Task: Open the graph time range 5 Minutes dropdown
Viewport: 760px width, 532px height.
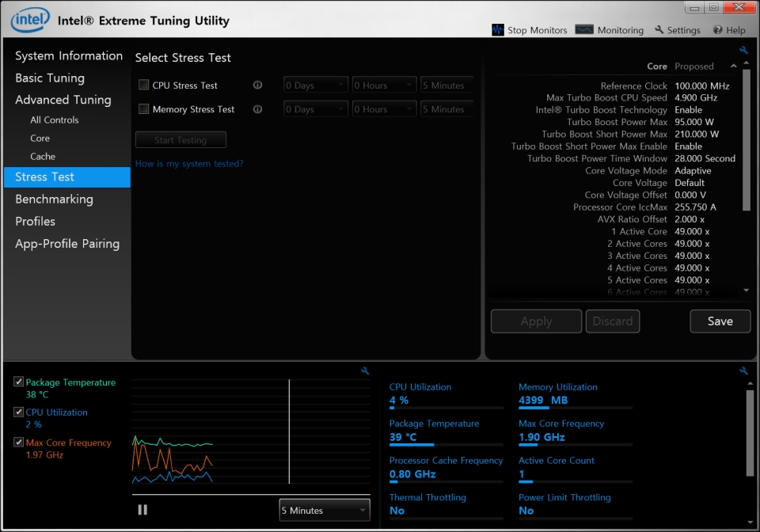Action: [325, 511]
